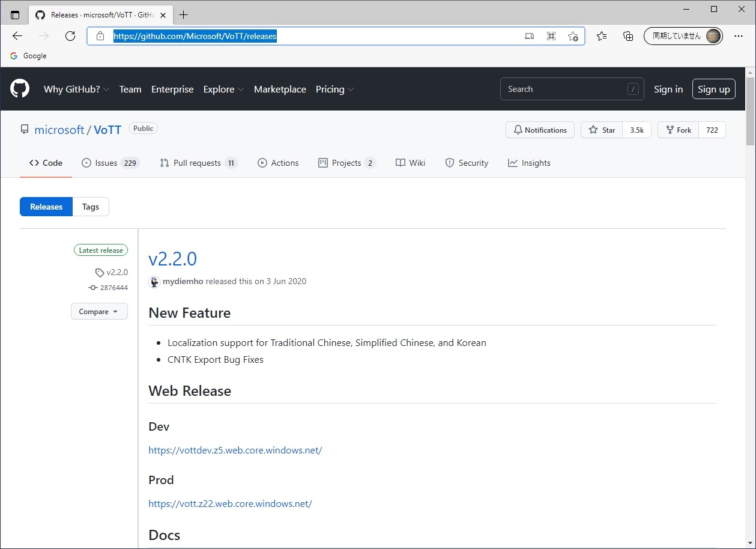
Task: Switch to the Projects tab
Action: 346,163
